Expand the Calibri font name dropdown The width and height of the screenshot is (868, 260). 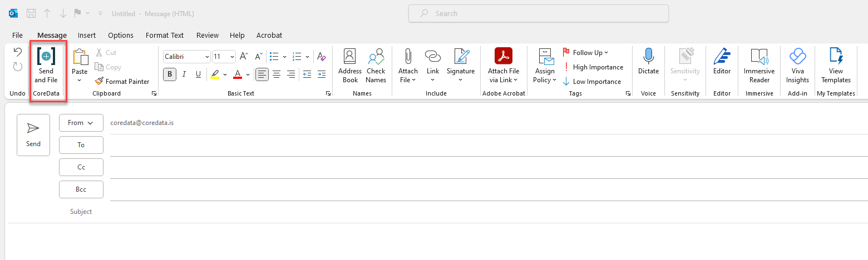click(207, 57)
